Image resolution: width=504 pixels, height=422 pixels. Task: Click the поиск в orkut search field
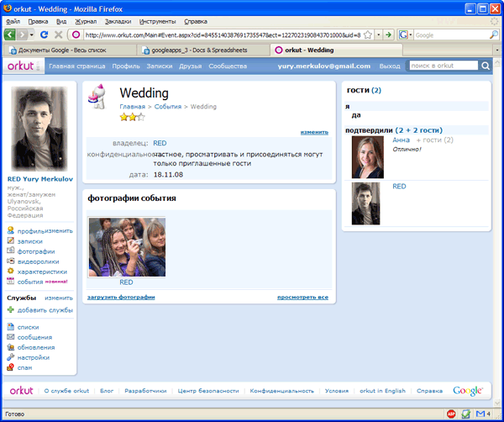pos(444,66)
